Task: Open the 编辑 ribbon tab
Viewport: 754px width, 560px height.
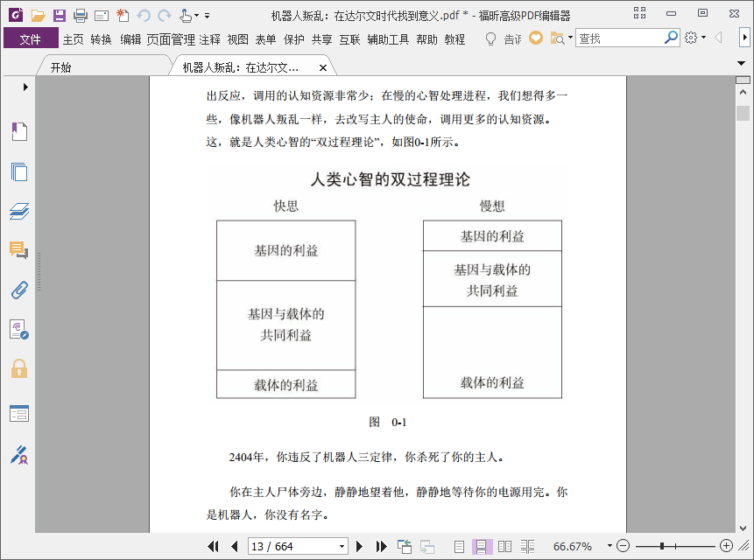Action: point(130,39)
